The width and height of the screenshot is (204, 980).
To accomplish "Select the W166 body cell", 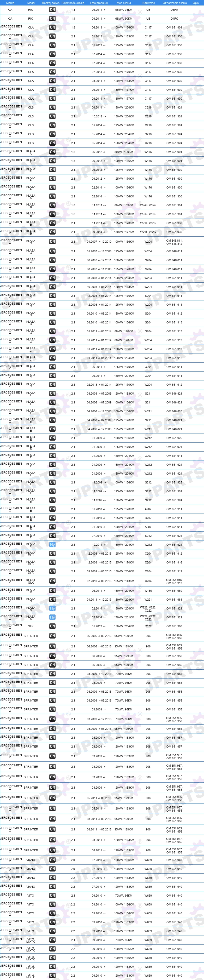I will 148,590.
